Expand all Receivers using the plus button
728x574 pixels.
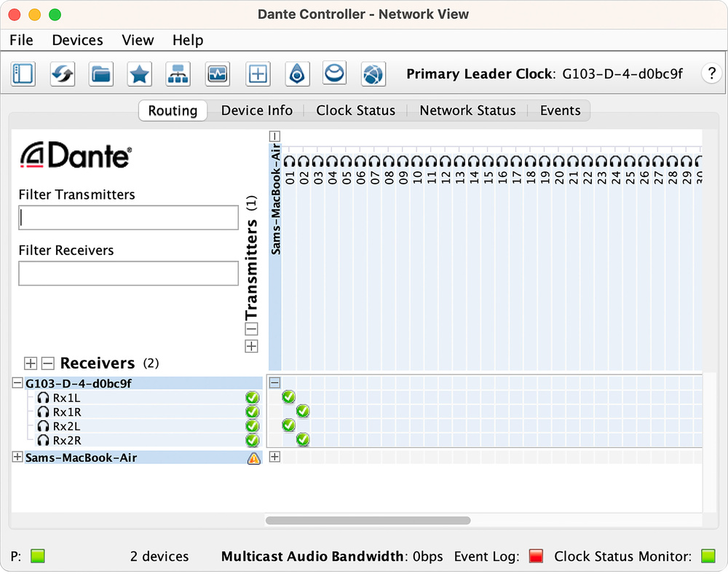(31, 363)
